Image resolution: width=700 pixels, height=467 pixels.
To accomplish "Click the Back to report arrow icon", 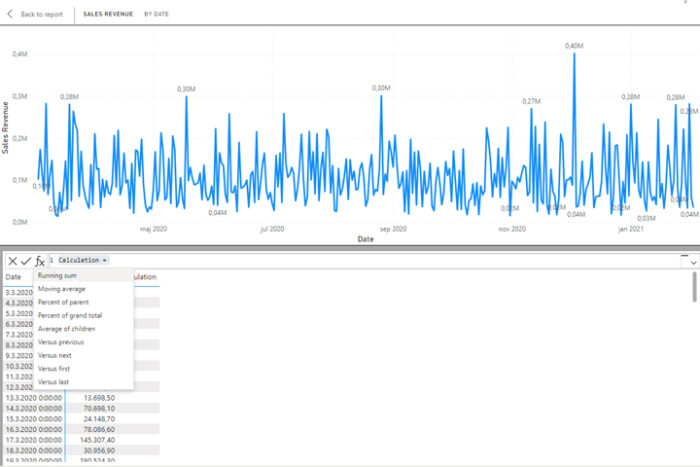I will tap(10, 14).
